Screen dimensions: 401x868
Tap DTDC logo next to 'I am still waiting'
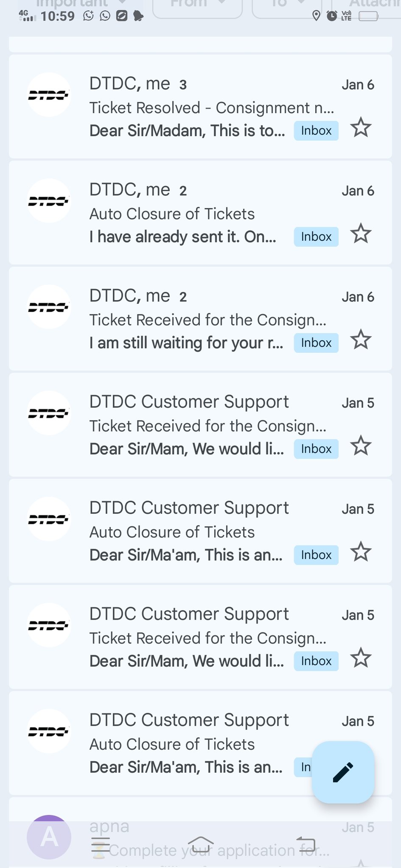click(x=49, y=307)
